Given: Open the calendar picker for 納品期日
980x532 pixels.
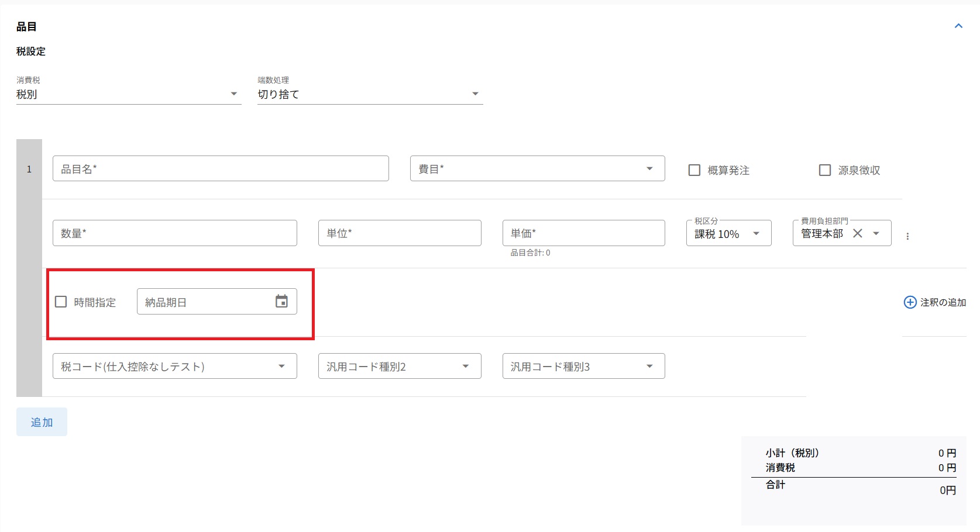Looking at the screenshot, I should pyautogui.click(x=282, y=301).
